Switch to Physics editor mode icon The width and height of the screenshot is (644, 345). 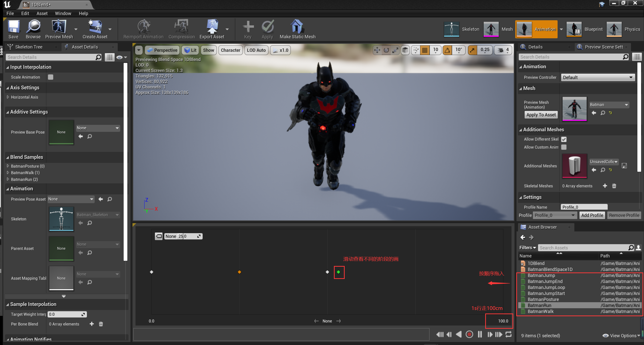click(x=614, y=29)
